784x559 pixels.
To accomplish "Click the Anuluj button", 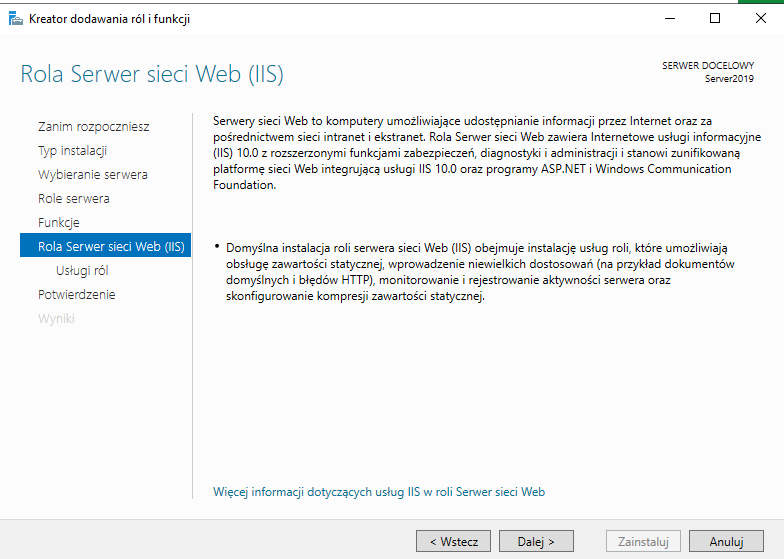I will click(726, 542).
